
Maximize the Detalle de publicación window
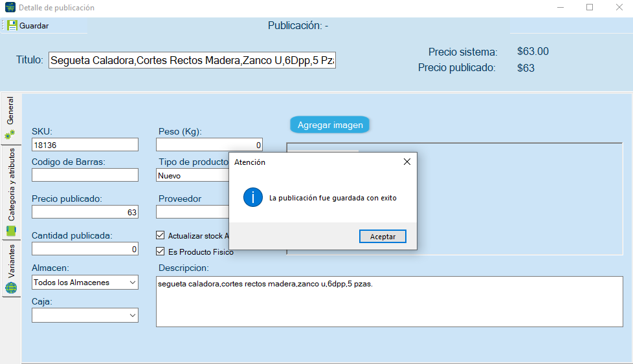[590, 7]
